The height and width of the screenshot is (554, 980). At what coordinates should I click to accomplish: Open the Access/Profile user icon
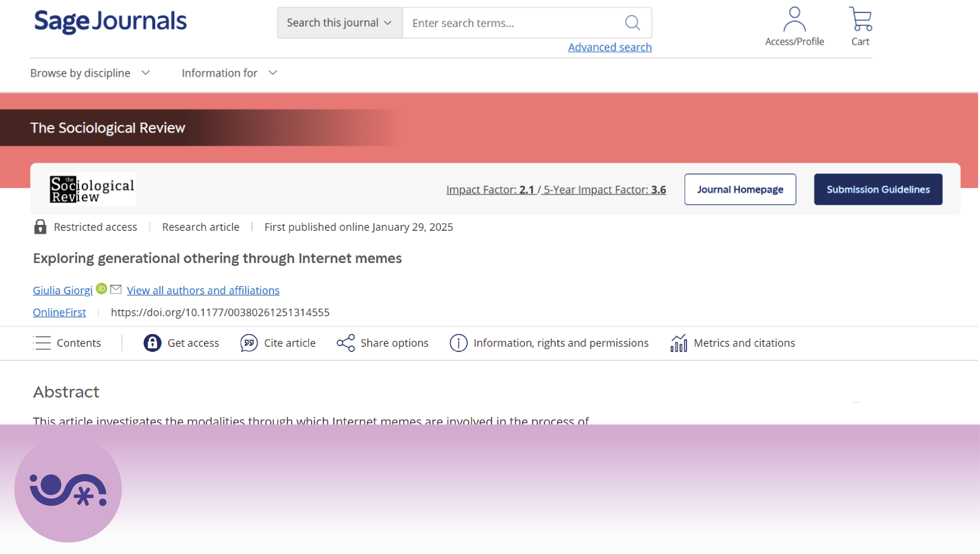[x=794, y=19]
